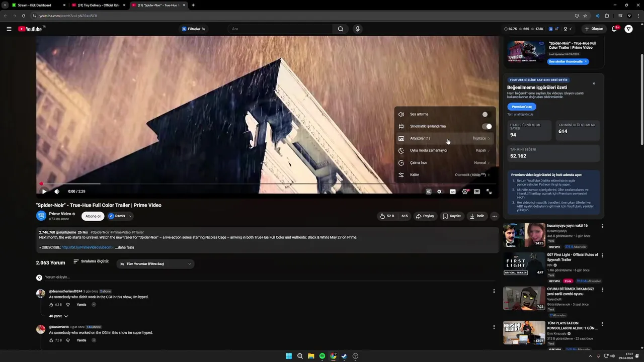Open options for 007 First Light video
Viewport: 644px width, 362px height.
[602, 255]
